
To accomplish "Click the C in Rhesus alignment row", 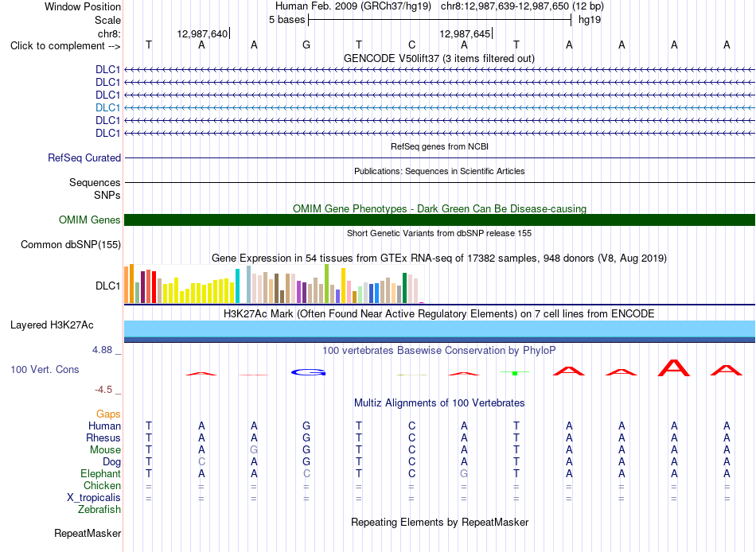I will tap(411, 437).
